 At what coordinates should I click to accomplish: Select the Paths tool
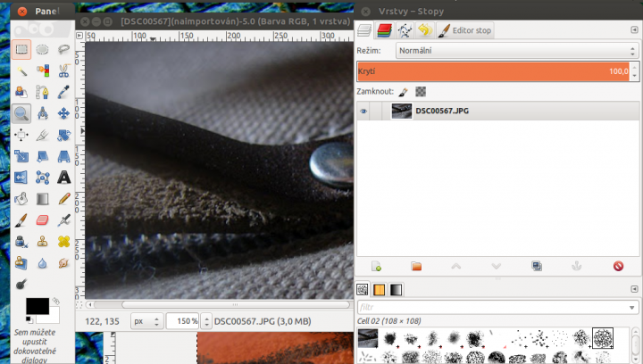[42, 92]
